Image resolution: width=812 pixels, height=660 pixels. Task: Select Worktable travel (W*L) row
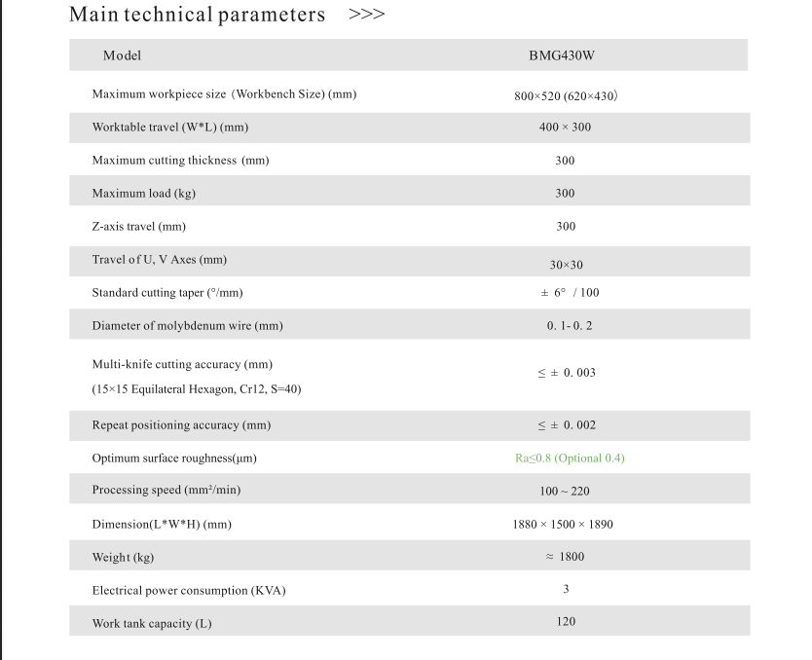point(410,128)
